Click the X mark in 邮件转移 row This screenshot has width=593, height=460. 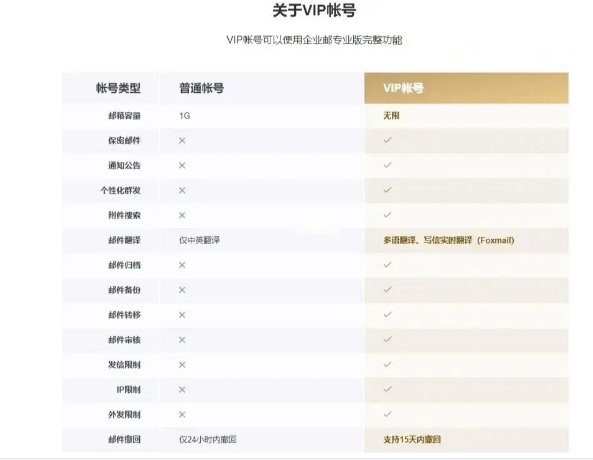coord(182,315)
